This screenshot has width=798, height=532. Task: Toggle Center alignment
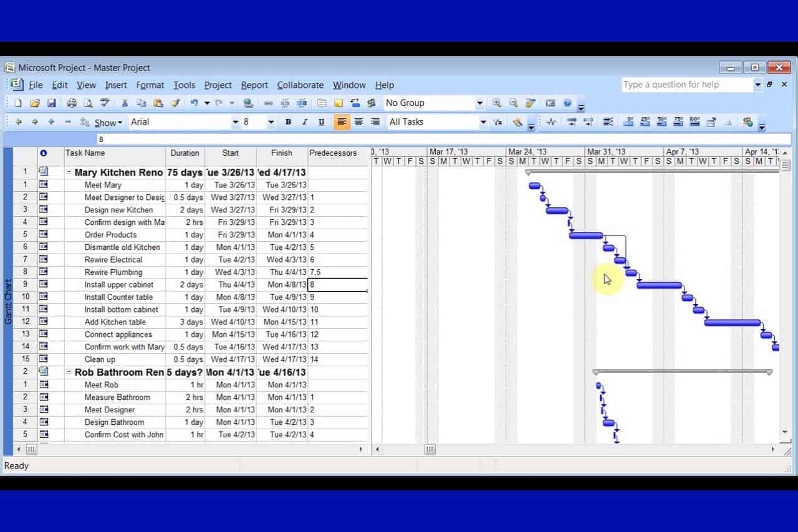(358, 122)
